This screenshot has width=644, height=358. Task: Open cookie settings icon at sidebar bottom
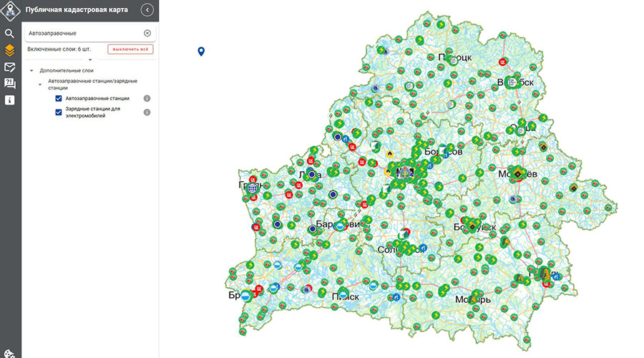[9, 354]
